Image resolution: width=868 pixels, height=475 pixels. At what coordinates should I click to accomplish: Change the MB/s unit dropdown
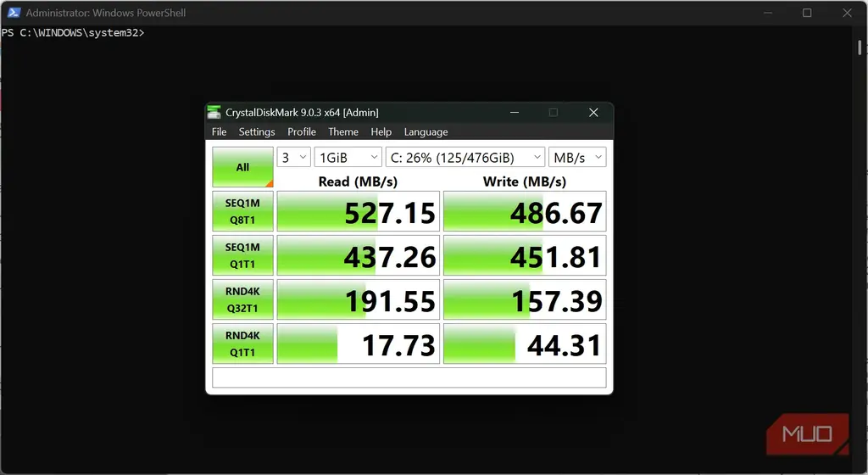577,157
